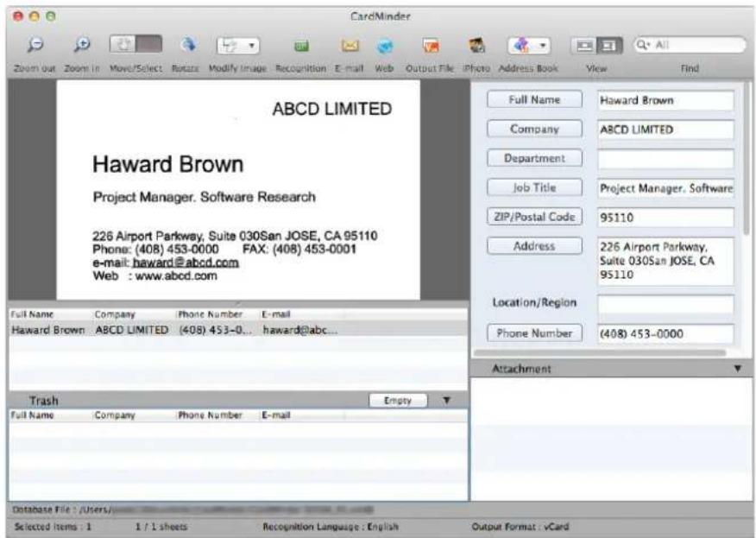This screenshot has height=538, width=756.
Task: Click the Zoom in magnifier icon
Action: pos(82,45)
